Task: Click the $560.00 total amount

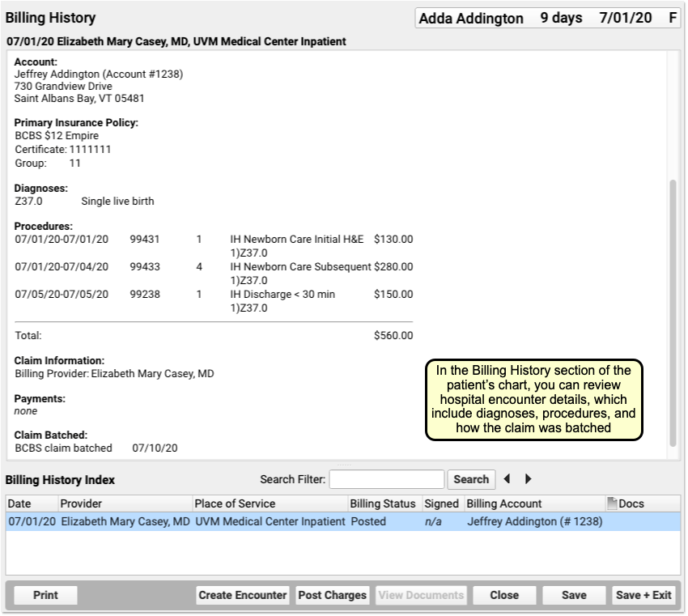Action: pos(393,335)
